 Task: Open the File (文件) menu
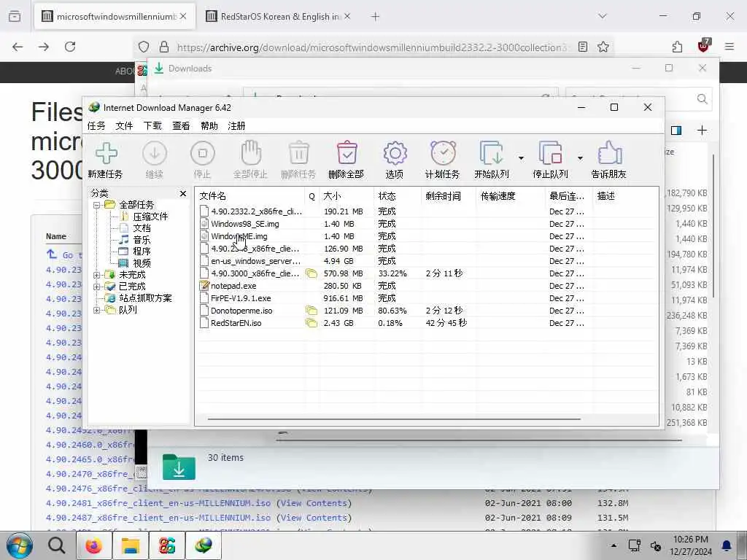(124, 125)
